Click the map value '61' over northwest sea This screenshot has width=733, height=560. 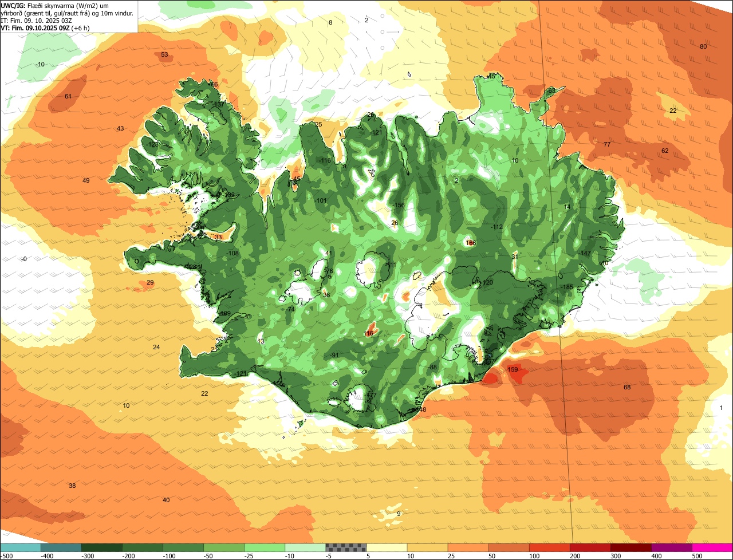68,96
